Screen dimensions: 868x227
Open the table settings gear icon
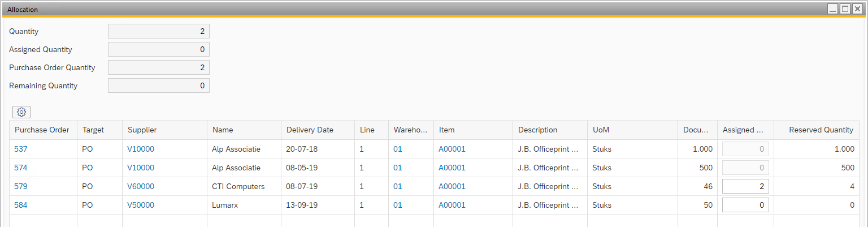pyautogui.click(x=21, y=112)
